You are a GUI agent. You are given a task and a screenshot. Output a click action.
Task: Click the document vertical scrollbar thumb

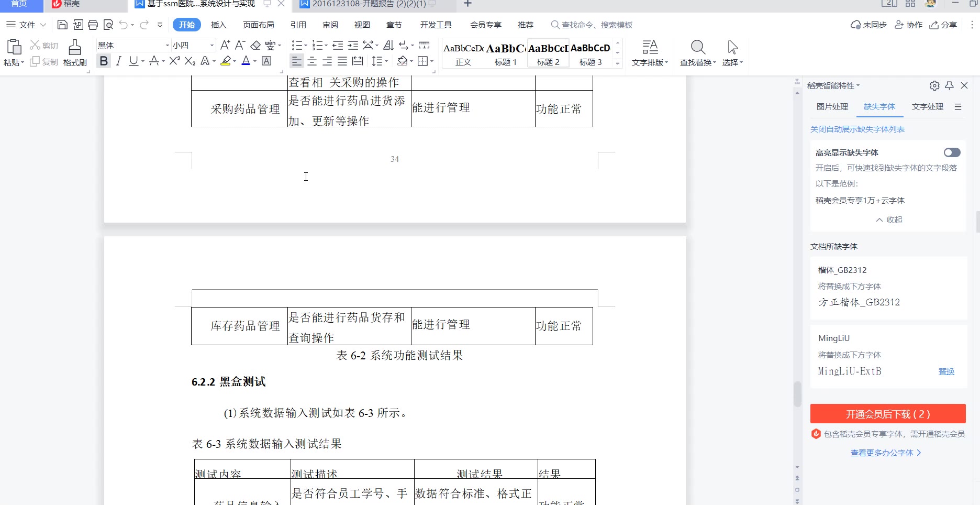point(797,394)
